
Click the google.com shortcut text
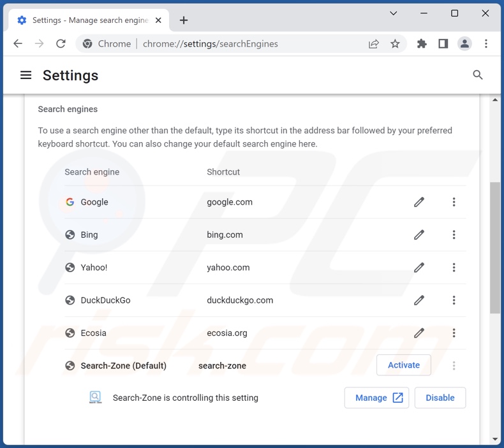point(230,202)
